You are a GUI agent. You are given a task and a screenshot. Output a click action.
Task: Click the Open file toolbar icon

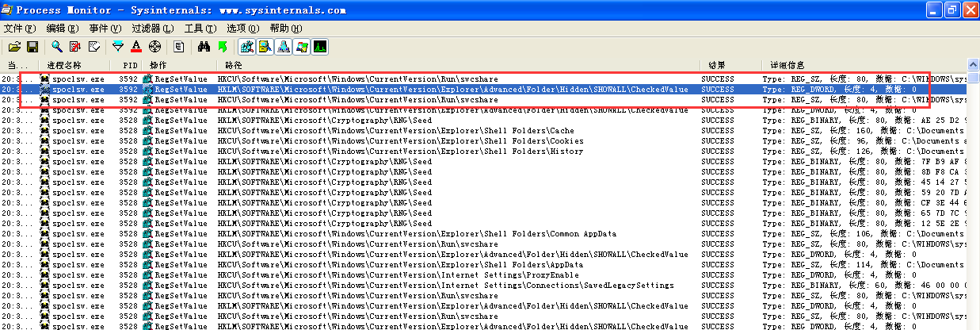(14, 47)
